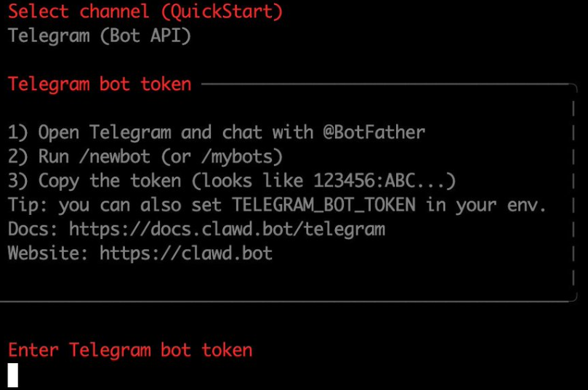Image resolution: width=588 pixels, height=390 pixels.
Task: Click the "Telegram (Bot API)" channel line
Action: (x=100, y=36)
